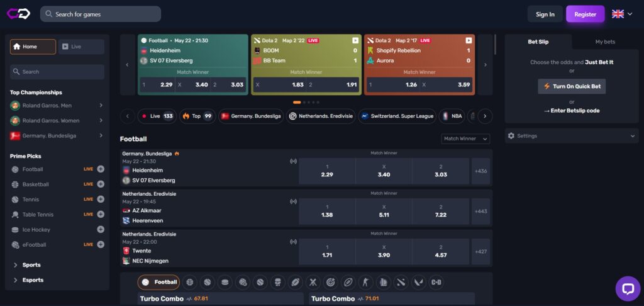The width and height of the screenshot is (644, 306).
Task: Pick the 3.90 draw odds for Twente match
Action: (x=384, y=251)
